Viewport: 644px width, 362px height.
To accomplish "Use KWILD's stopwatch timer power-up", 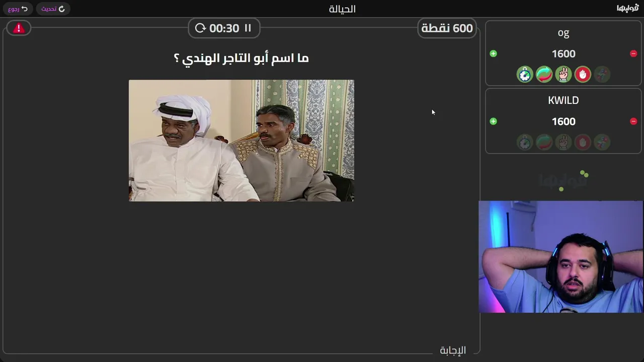I will [525, 142].
